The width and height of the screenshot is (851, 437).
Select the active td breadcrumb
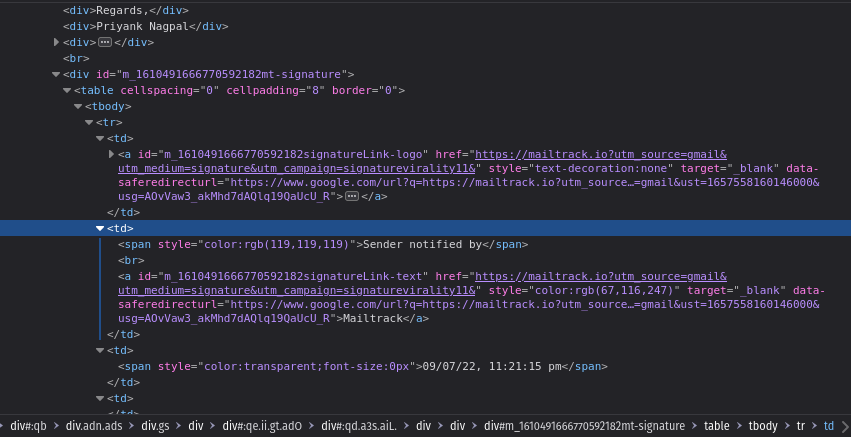click(x=829, y=426)
